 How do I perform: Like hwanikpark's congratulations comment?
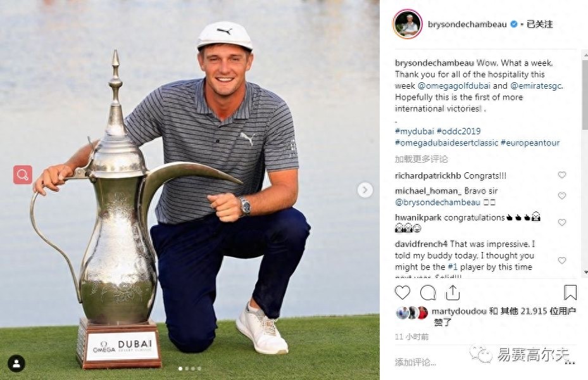pyautogui.click(x=562, y=222)
